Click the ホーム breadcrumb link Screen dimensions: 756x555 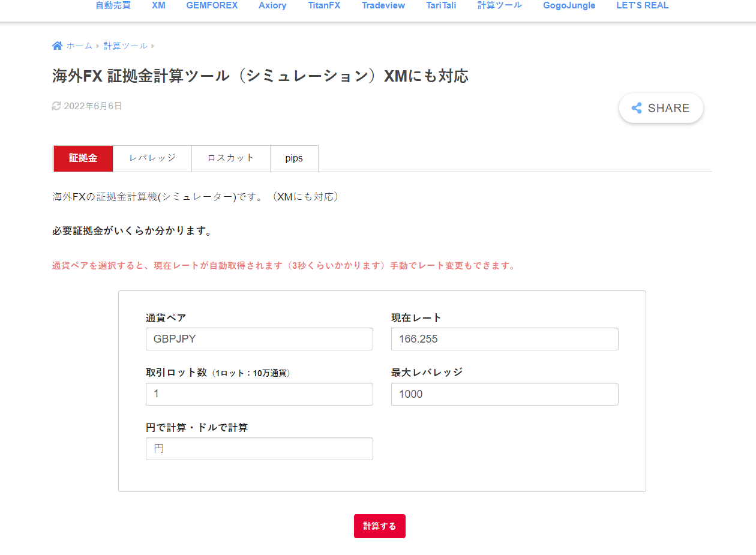[x=79, y=46]
